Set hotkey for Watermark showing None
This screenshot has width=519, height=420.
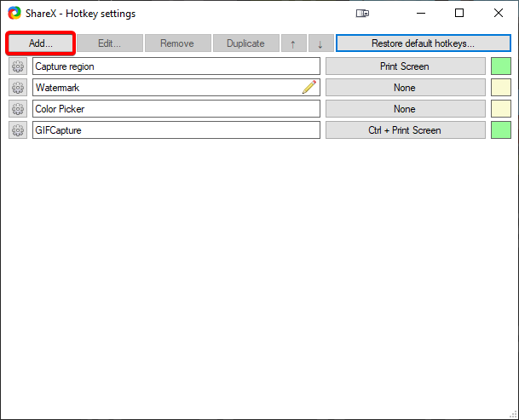tap(405, 88)
